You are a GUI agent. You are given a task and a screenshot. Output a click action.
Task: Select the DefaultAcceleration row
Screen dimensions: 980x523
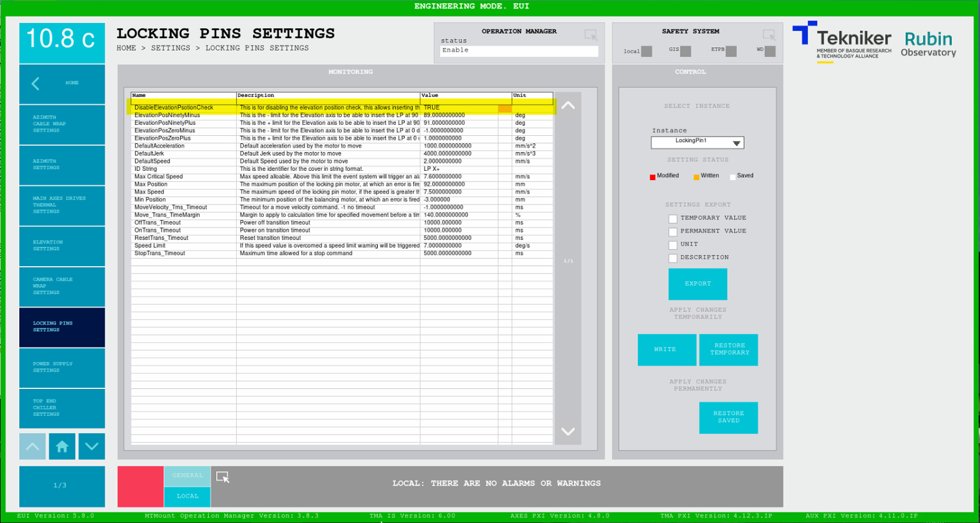click(342, 146)
